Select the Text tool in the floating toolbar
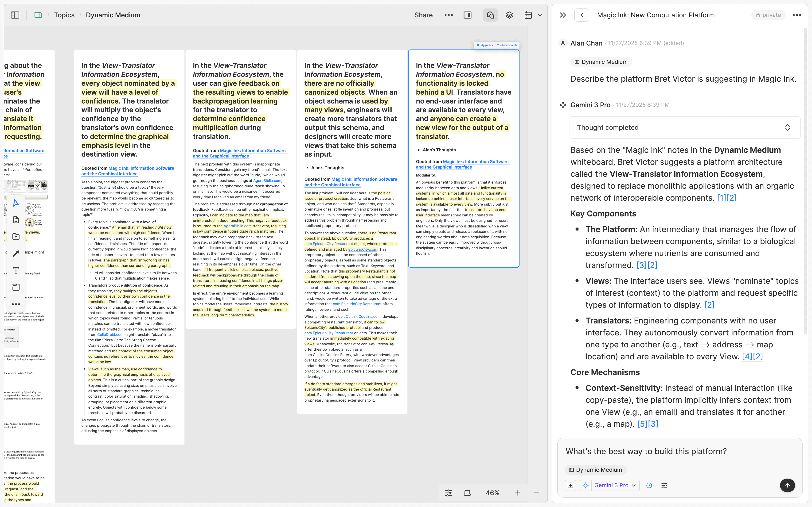This screenshot has height=507, width=812. 16,270
